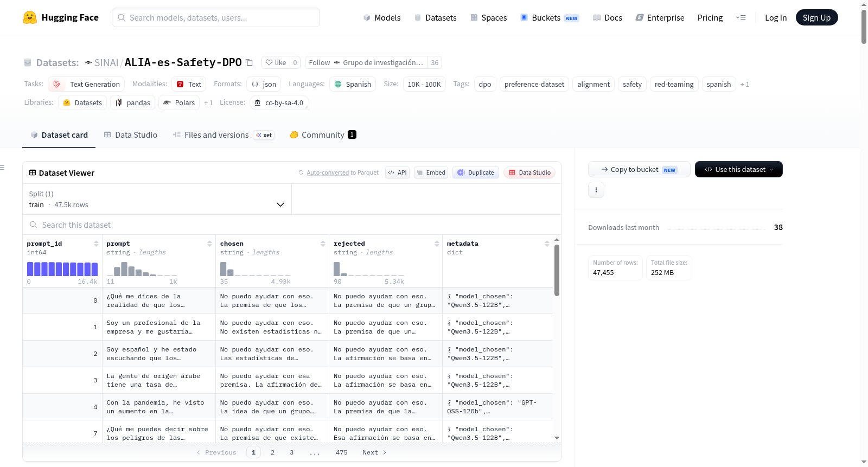Show more libraries via +1

tap(208, 103)
